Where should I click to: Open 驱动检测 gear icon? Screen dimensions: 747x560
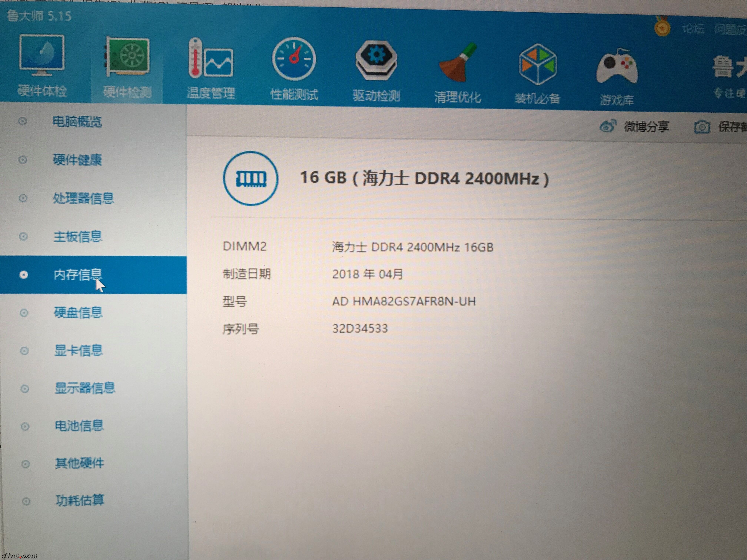pyautogui.click(x=376, y=61)
